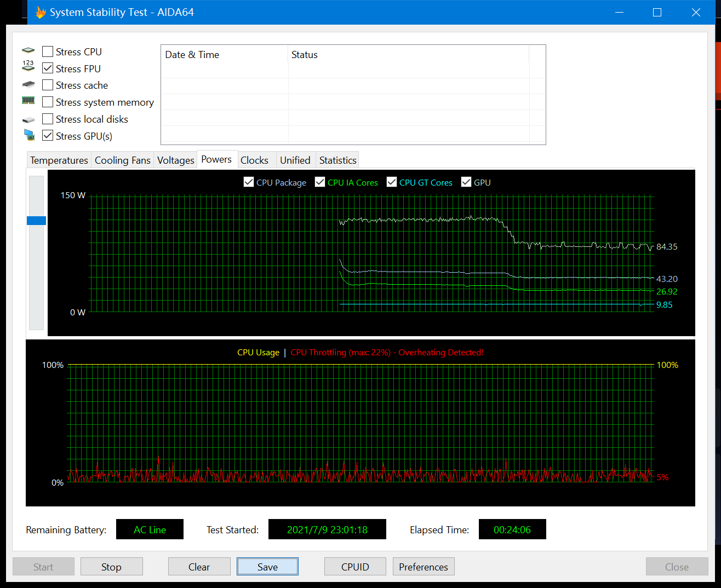This screenshot has height=588, width=721.
Task: Toggle the CPU IA Cores graph checkbox
Action: point(320,182)
